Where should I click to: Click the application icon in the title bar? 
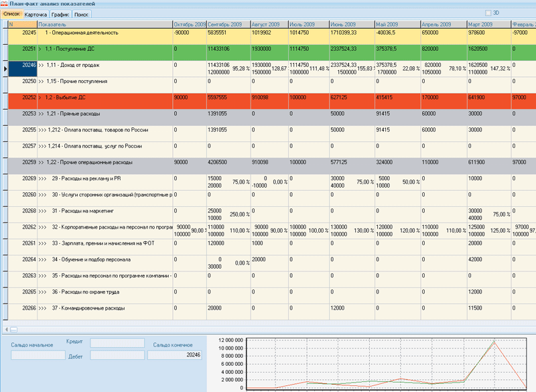[x=5, y=4]
